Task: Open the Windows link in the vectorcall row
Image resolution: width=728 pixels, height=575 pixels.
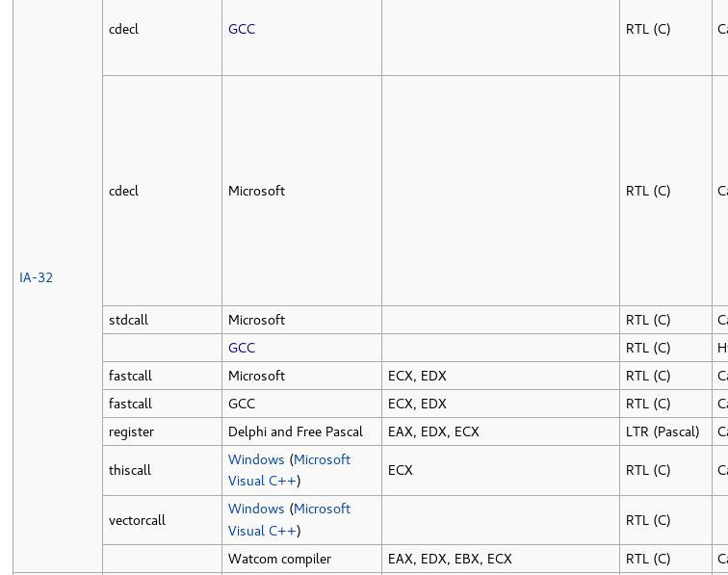Action: pos(256,509)
